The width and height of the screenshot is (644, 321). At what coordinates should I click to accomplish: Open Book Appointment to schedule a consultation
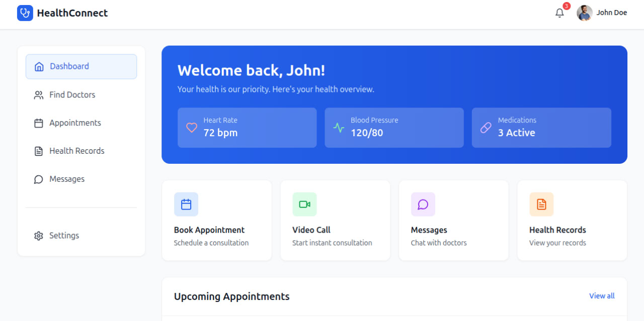(x=216, y=220)
